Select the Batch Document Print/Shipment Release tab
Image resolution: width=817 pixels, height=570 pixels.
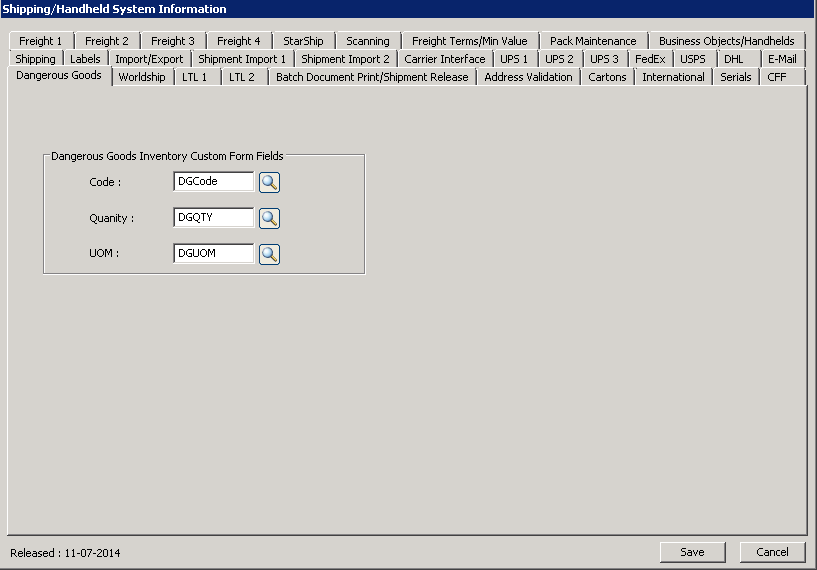coord(372,77)
